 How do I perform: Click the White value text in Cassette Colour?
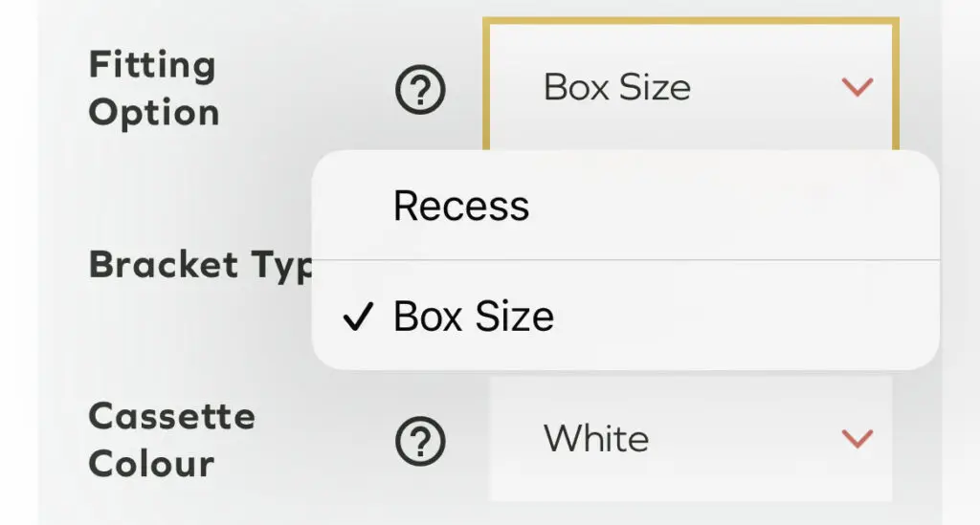(x=595, y=439)
